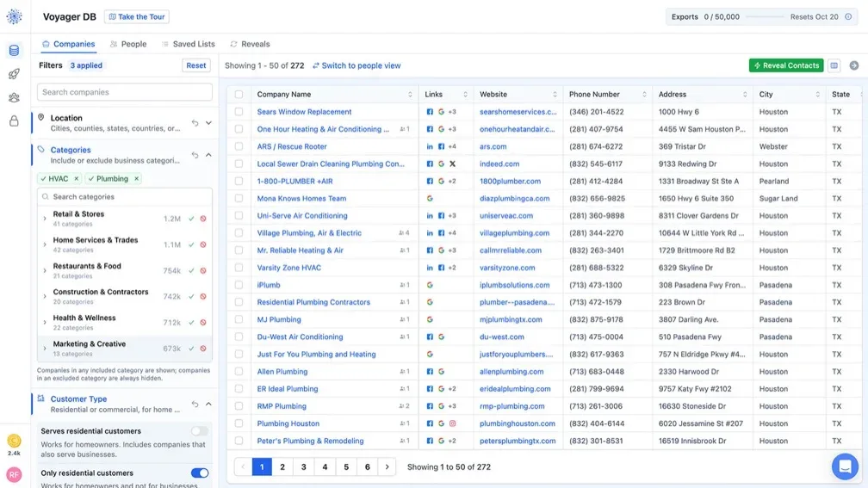868x488 pixels.
Task: Click the rocket icon in the sidebar
Action: pos(14,74)
